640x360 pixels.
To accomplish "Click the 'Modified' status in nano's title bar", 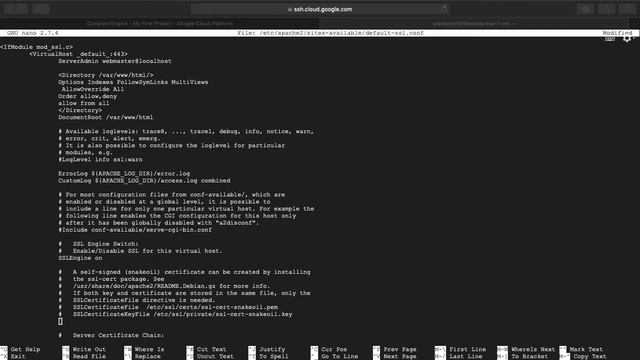I will point(617,33).
